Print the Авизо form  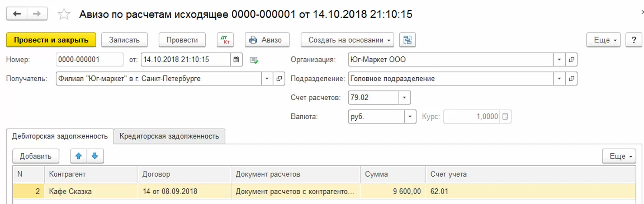(x=267, y=40)
